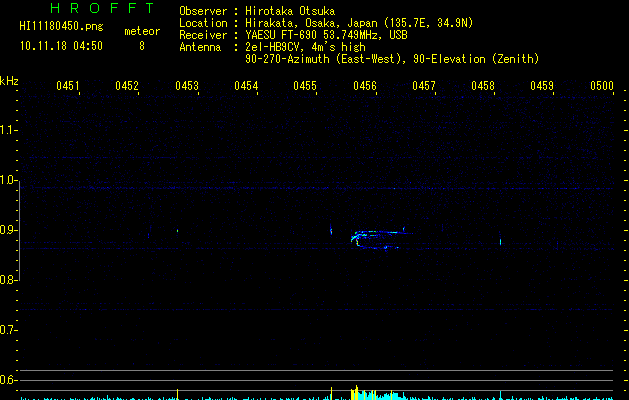Click the 0.7 kHz frequency label

pos(8,330)
